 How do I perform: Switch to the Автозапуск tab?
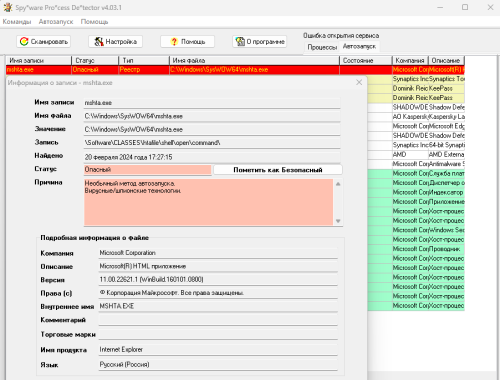pyautogui.click(x=359, y=46)
